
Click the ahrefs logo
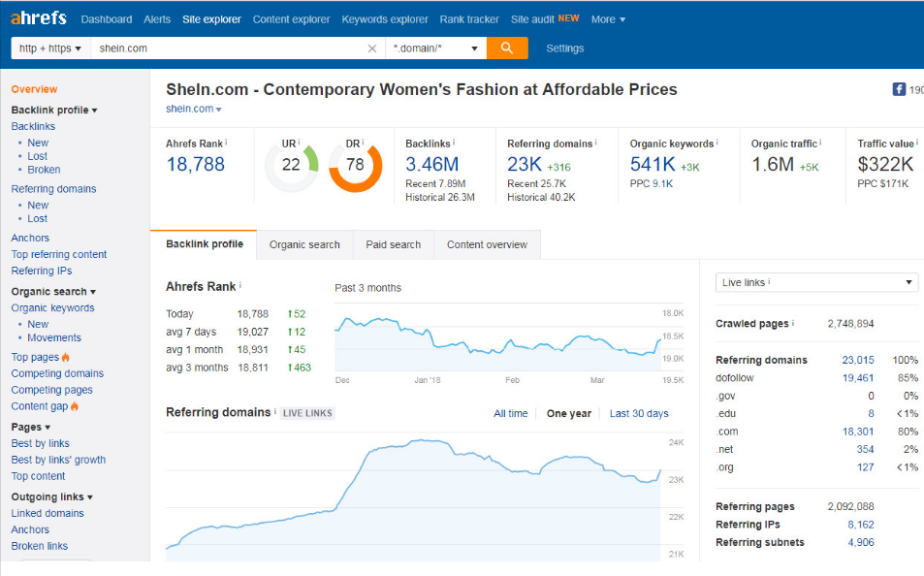tap(38, 18)
